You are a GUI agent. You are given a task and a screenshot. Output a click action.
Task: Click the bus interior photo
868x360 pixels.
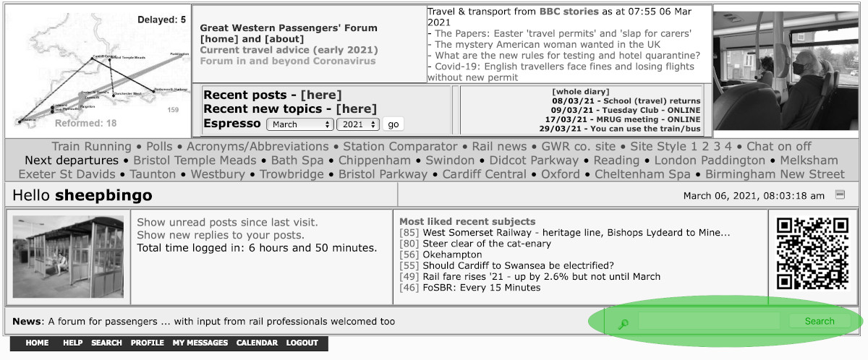tap(787, 71)
